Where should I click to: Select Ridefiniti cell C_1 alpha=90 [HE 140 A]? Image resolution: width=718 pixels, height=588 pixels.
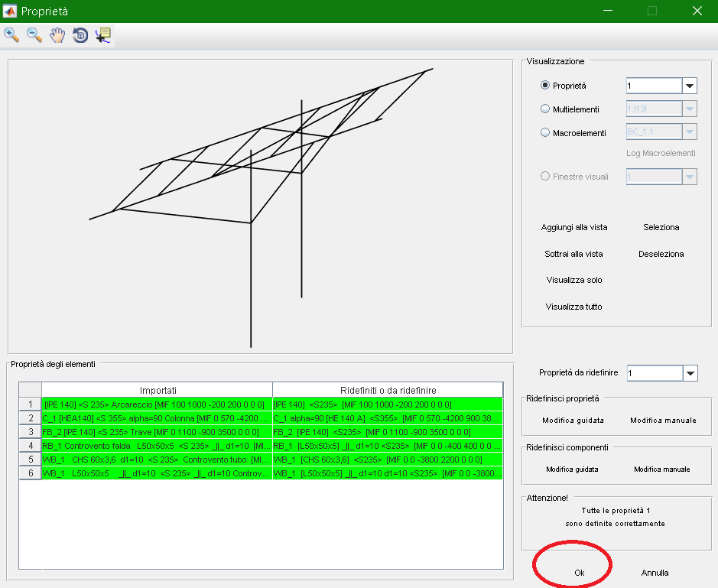[388, 418]
